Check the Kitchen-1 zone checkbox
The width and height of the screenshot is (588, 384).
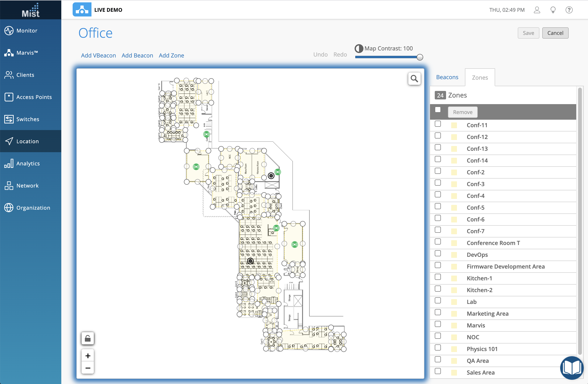click(438, 277)
